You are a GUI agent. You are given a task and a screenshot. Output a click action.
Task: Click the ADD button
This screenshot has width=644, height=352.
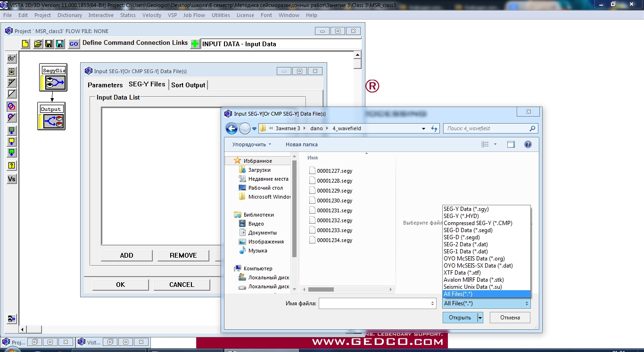coord(127,255)
